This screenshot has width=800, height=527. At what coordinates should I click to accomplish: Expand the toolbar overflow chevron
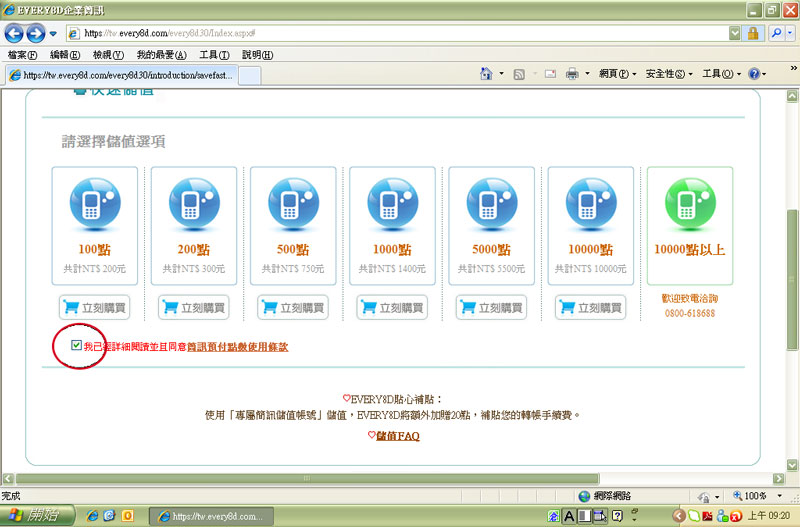click(794, 68)
